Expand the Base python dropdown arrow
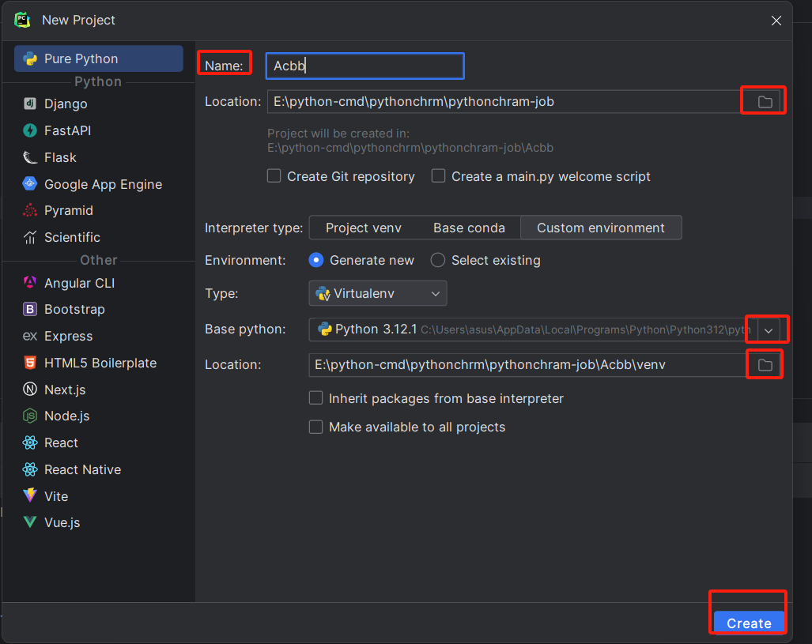The width and height of the screenshot is (812, 644). pos(769,330)
